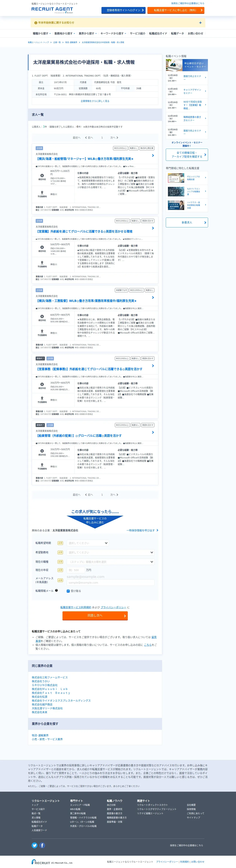Open the 希望勤務地 select dropdown

[x=110, y=552]
